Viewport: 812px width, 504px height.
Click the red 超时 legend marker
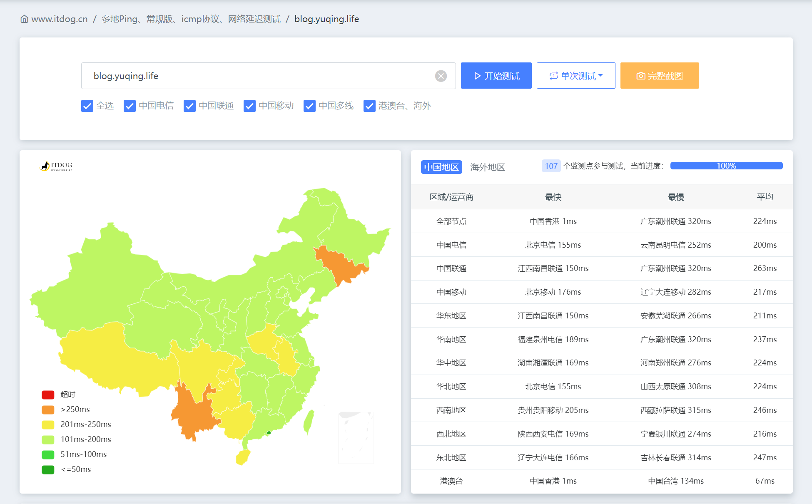[x=47, y=394]
